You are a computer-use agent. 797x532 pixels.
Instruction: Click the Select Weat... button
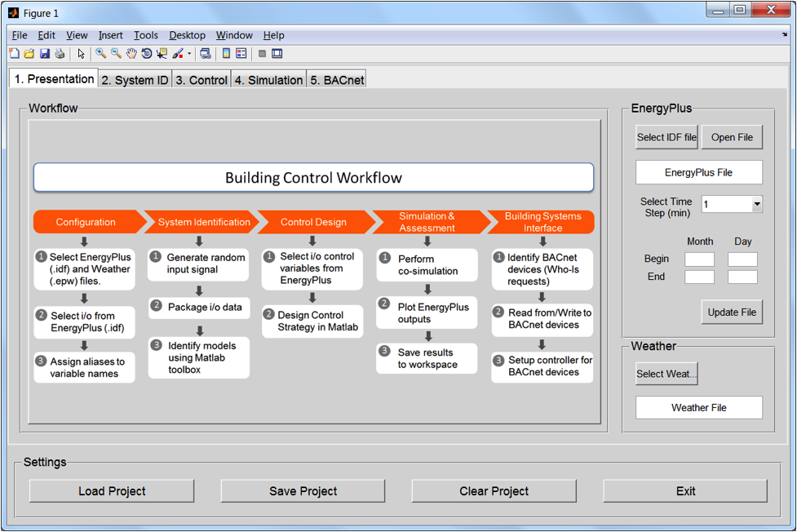click(666, 374)
